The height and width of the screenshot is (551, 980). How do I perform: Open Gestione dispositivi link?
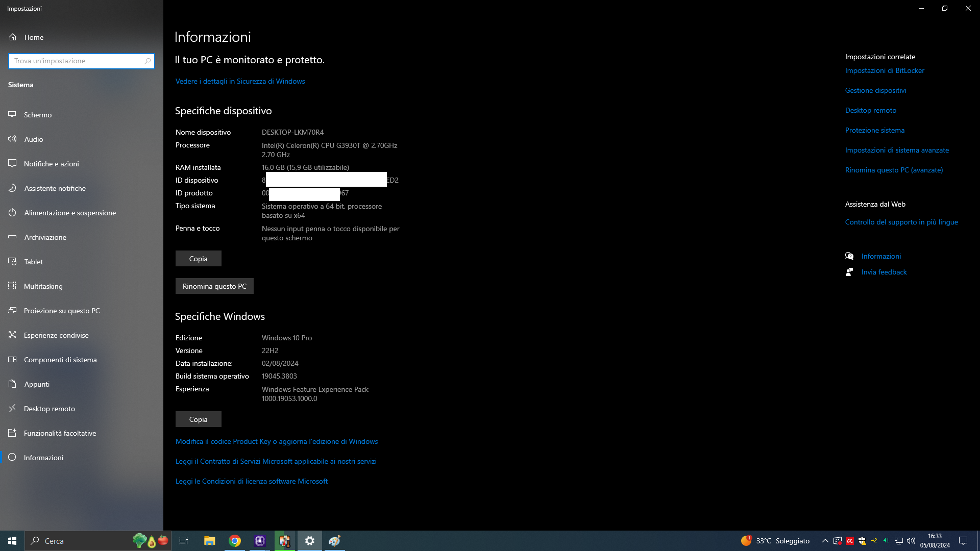click(875, 90)
